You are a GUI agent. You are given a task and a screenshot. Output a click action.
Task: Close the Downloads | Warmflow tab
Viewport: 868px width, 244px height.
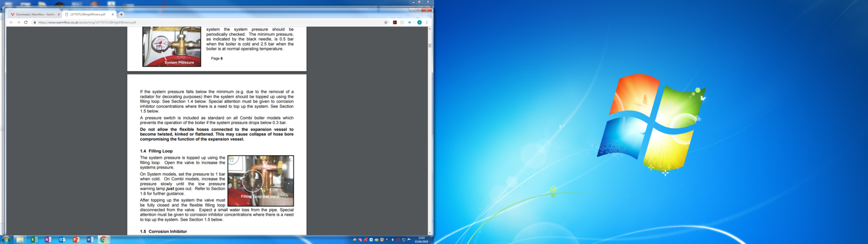click(x=59, y=15)
